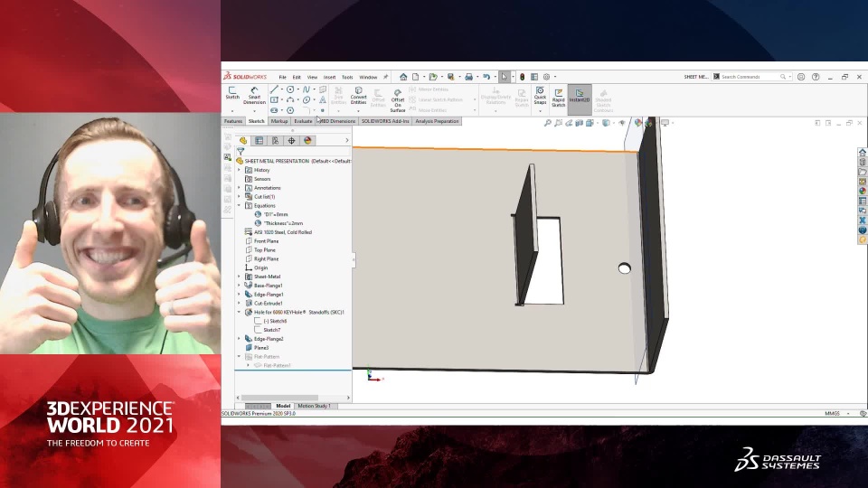Switch to ConfigurationManager panel tab

coord(275,141)
